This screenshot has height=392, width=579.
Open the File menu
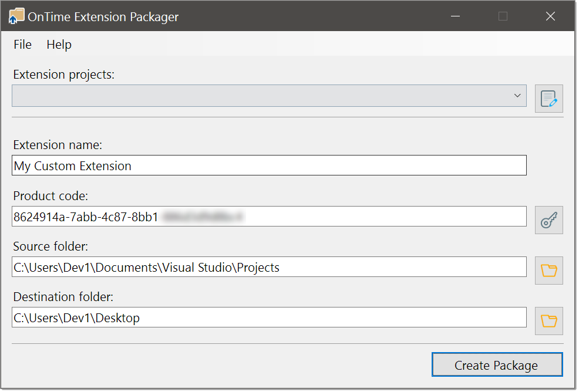pyautogui.click(x=22, y=45)
